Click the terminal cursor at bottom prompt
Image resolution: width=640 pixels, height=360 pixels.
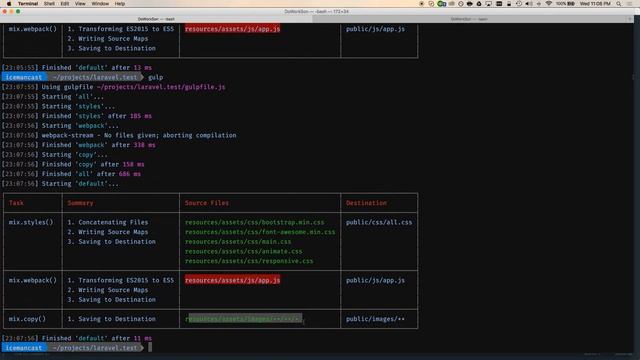click(x=150, y=347)
